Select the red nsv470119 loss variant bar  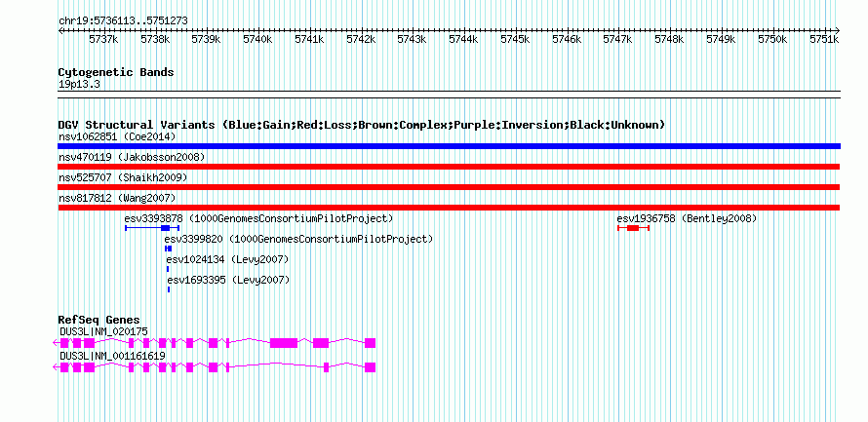click(449, 167)
